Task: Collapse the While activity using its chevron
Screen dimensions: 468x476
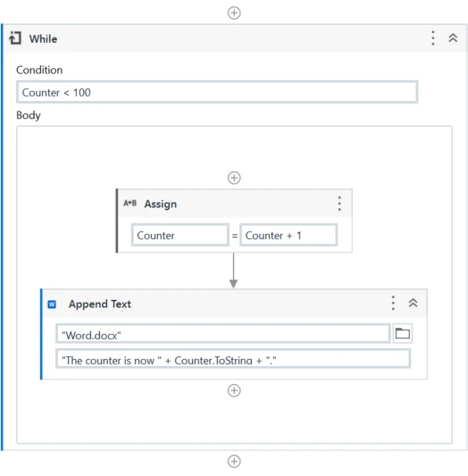Action: (x=453, y=38)
